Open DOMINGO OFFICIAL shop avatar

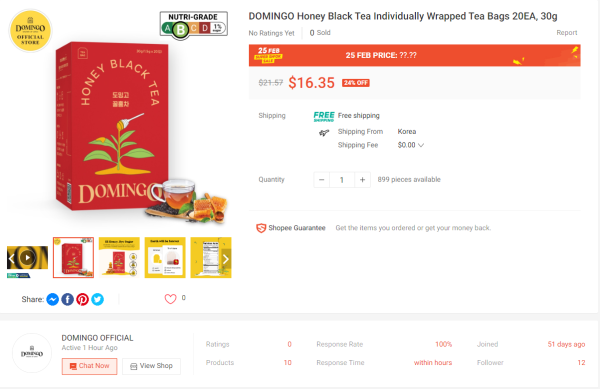(32, 353)
